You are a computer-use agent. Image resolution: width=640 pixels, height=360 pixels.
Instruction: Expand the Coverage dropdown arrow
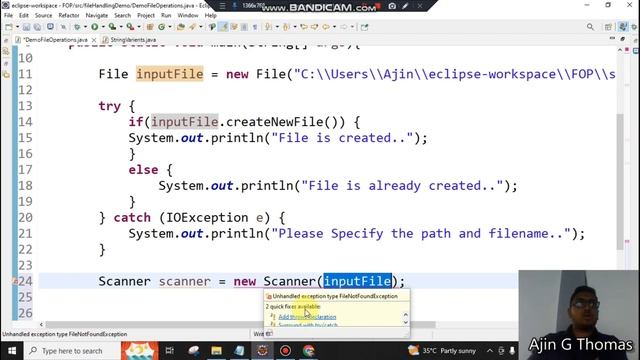pos(121,27)
